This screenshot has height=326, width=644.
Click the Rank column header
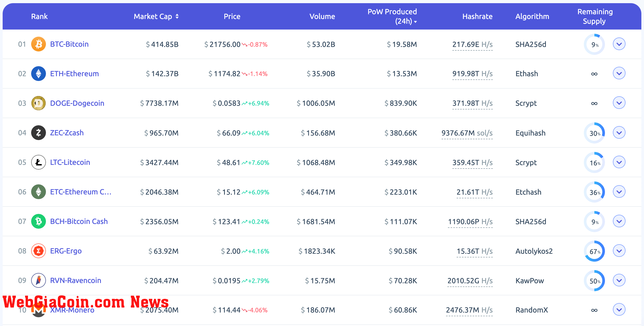point(39,16)
